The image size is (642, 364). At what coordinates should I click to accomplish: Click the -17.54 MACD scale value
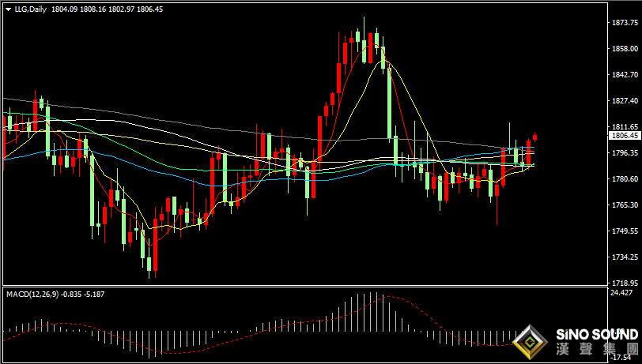[x=621, y=357]
